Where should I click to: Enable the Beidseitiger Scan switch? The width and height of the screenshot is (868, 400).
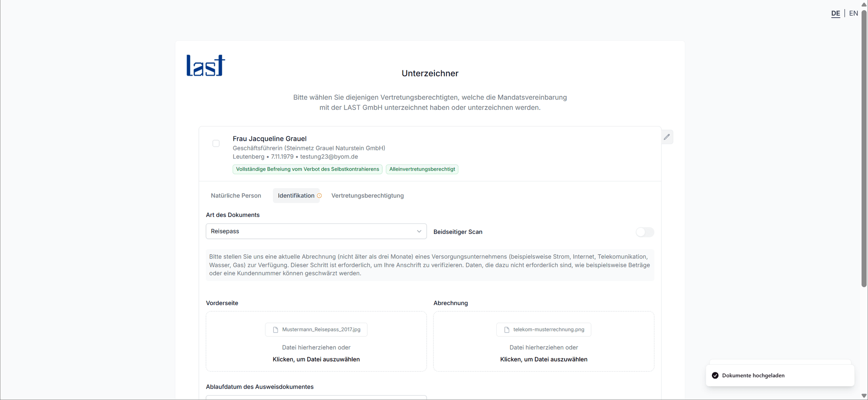click(x=644, y=232)
